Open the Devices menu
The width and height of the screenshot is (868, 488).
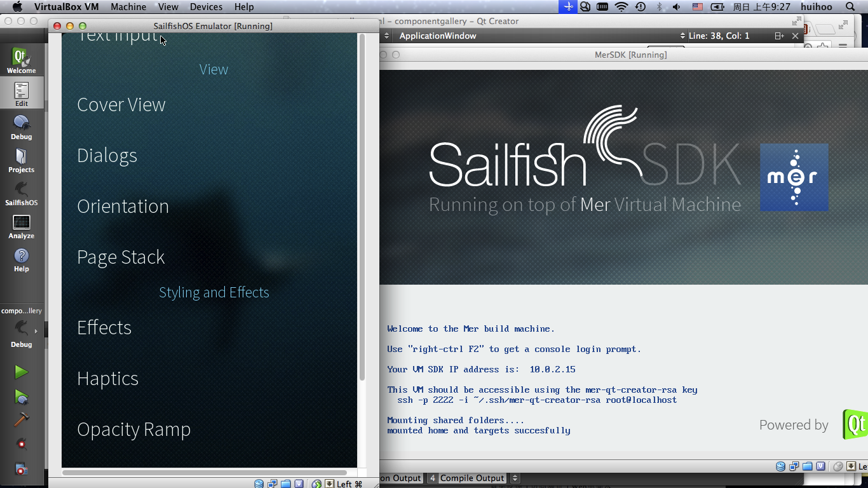coord(206,7)
